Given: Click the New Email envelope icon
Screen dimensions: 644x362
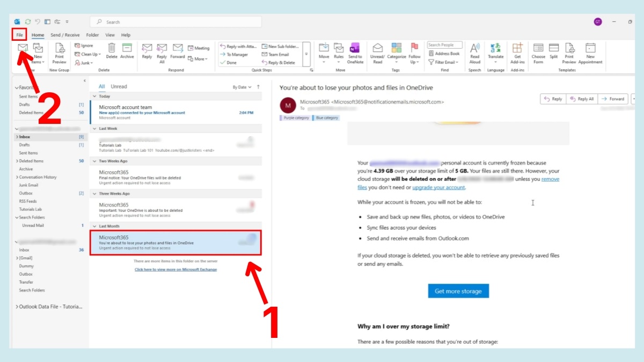Looking at the screenshot, I should click(x=23, y=48).
